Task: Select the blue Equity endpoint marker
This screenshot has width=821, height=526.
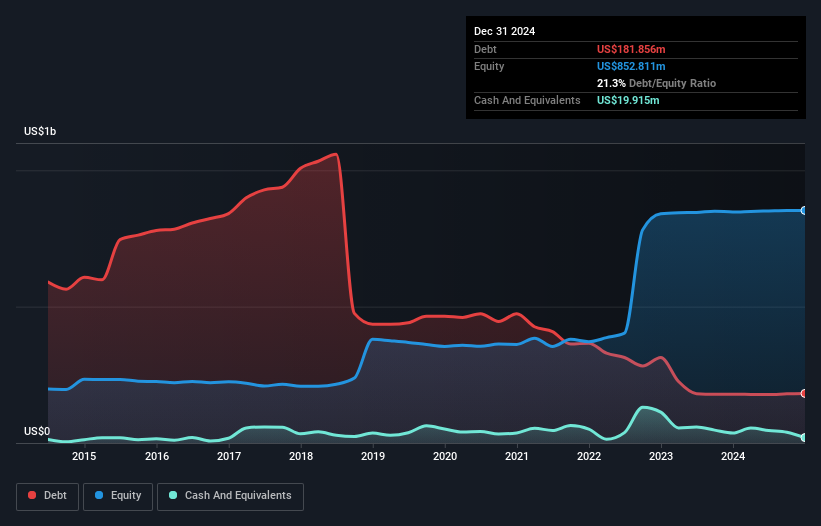Action: coord(804,210)
